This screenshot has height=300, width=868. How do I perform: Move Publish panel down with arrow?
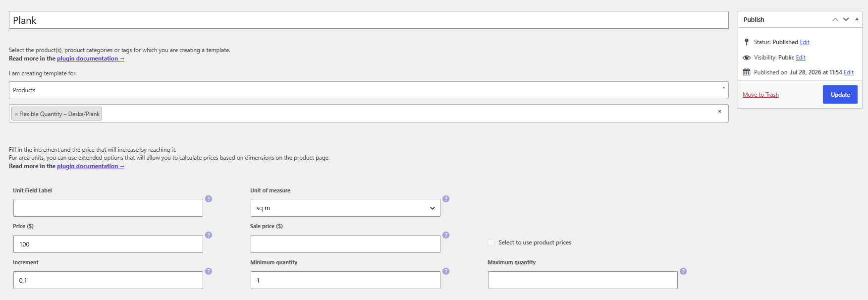tap(846, 19)
